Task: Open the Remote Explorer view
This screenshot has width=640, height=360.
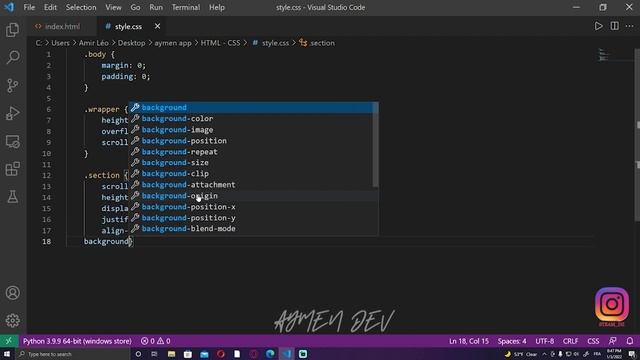Action: click(13, 141)
